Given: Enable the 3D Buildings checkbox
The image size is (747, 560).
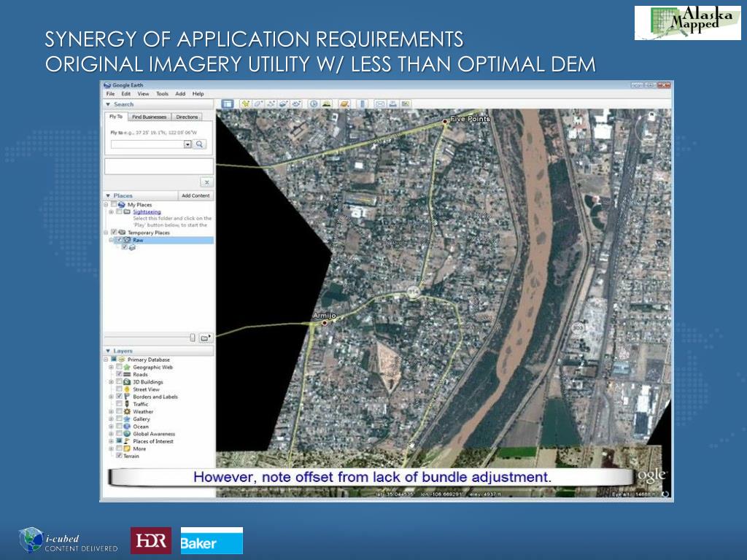Looking at the screenshot, I should (119, 382).
